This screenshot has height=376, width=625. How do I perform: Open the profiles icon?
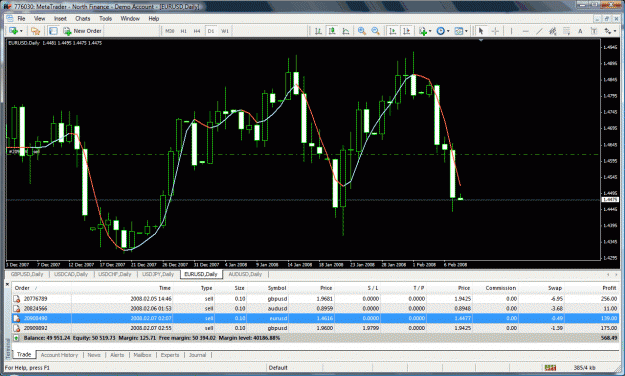(x=35, y=31)
